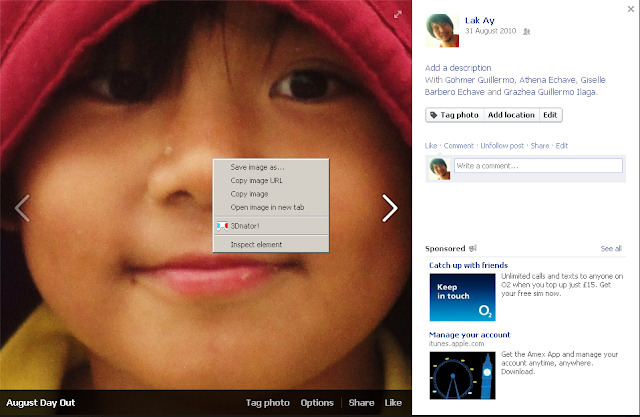
Task: Click the Edit button next to Add location
Action: [550, 115]
